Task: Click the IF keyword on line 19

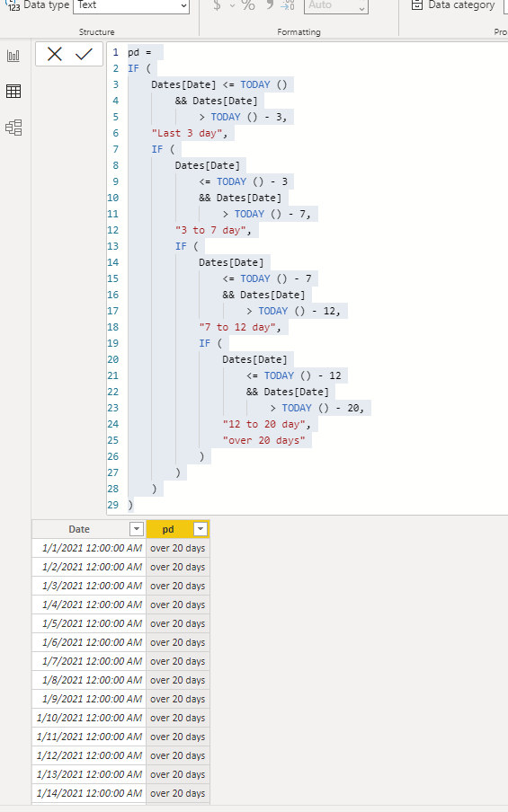Action: (205, 343)
